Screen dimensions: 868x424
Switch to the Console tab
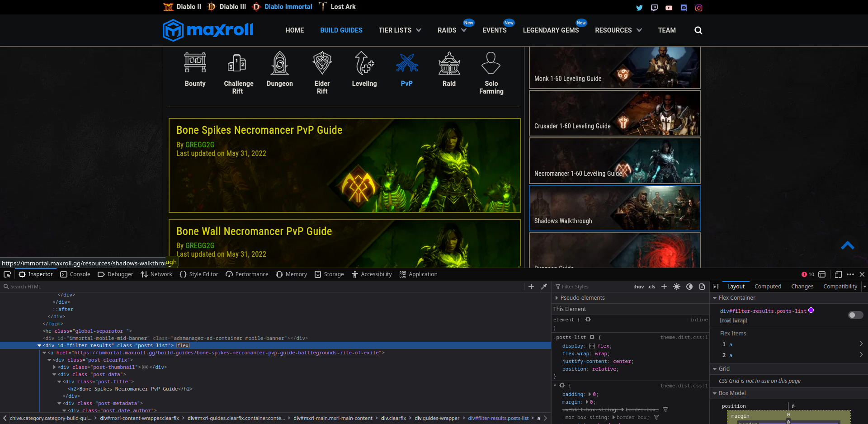(75, 274)
